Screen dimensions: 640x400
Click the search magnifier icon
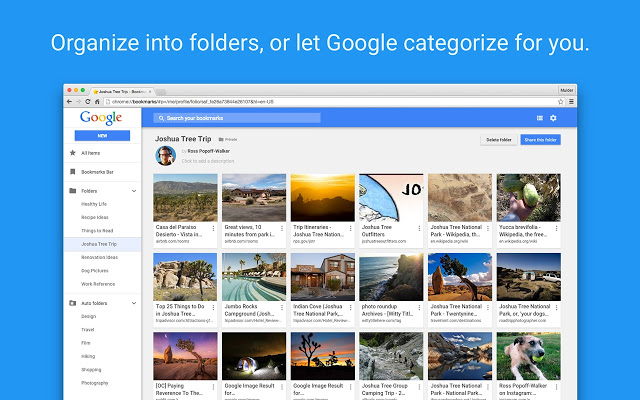[161, 118]
